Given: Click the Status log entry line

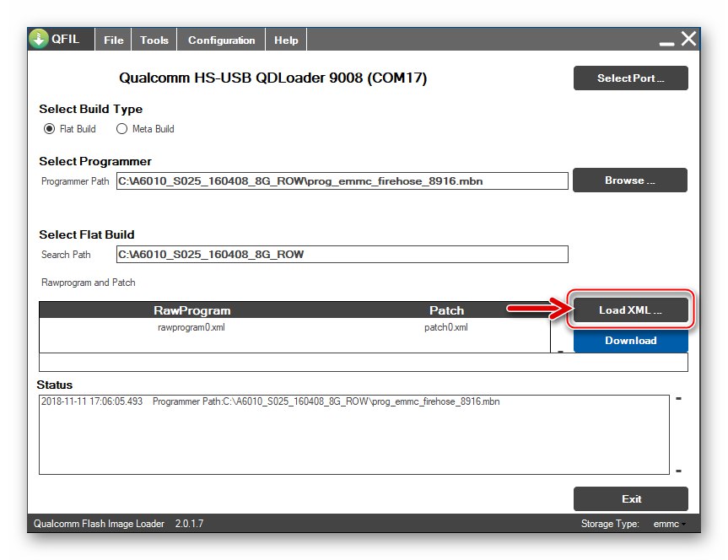Looking at the screenshot, I should pos(270,401).
